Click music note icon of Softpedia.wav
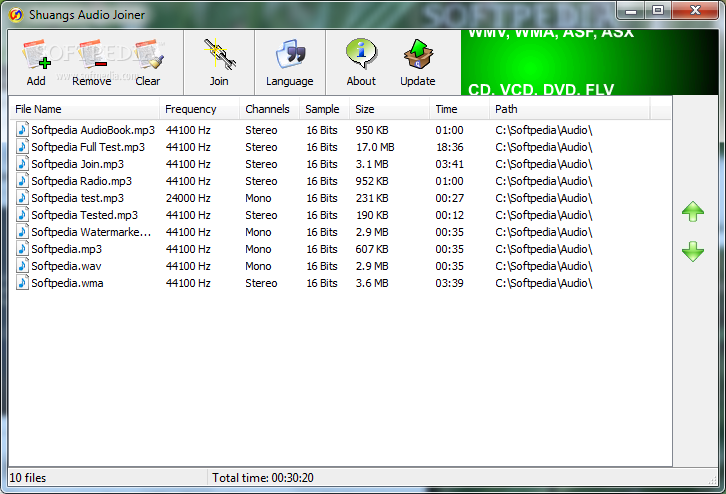Screen dimensions: 726x494 (22, 266)
